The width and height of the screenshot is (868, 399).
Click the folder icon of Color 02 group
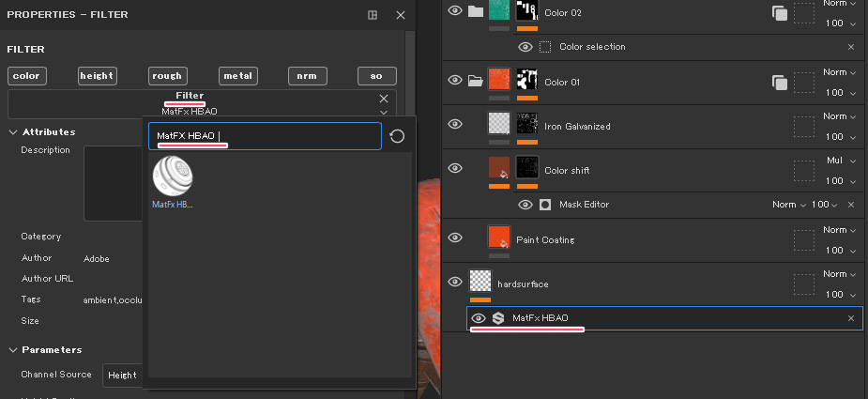pos(475,11)
